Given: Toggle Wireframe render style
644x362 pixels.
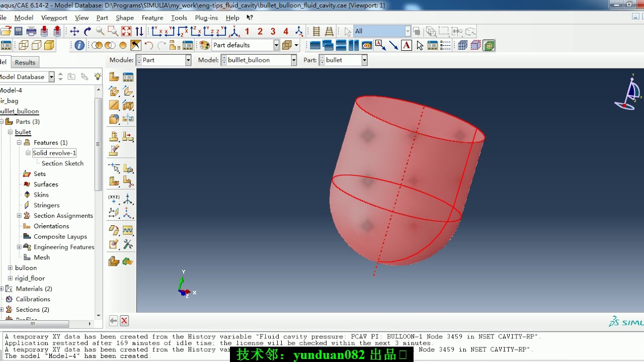Looking at the screenshot, I should coord(23,45).
